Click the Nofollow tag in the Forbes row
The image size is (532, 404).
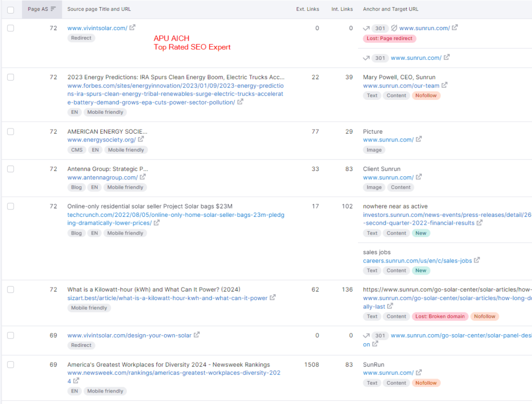point(426,96)
